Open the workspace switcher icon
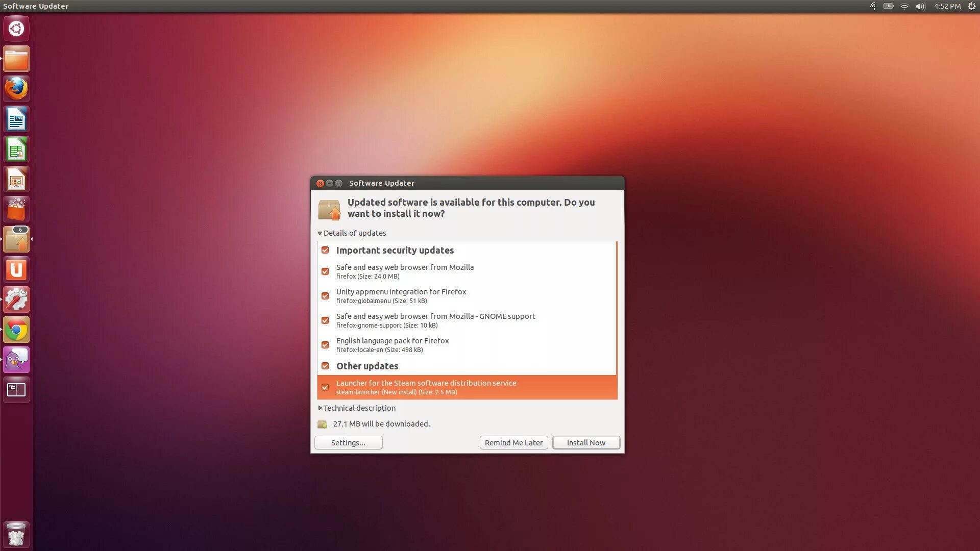The image size is (980, 551). click(x=16, y=390)
